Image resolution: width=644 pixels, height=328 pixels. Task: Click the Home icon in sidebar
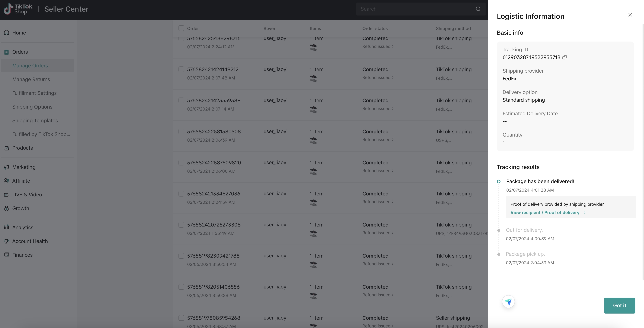[x=6, y=33]
